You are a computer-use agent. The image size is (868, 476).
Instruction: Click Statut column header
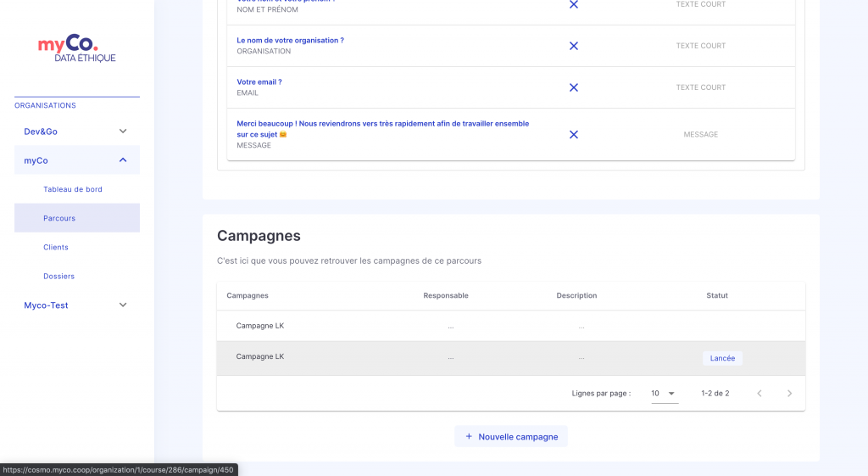(717, 295)
